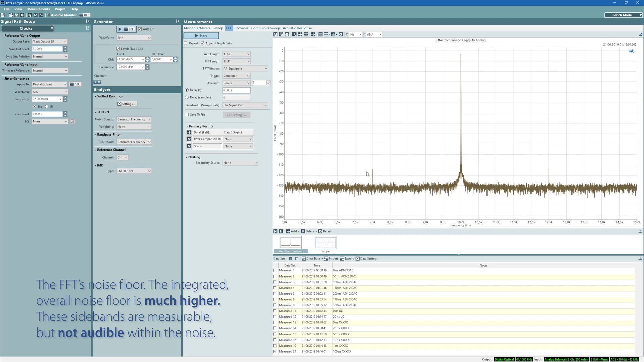Open the Measurements menu
This screenshot has width=644, height=362.
coord(38,9)
